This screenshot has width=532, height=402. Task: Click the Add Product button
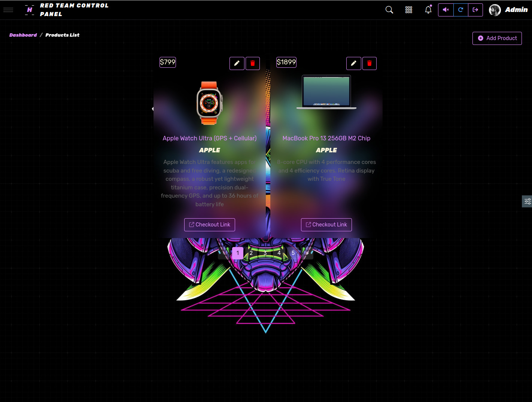tap(497, 38)
